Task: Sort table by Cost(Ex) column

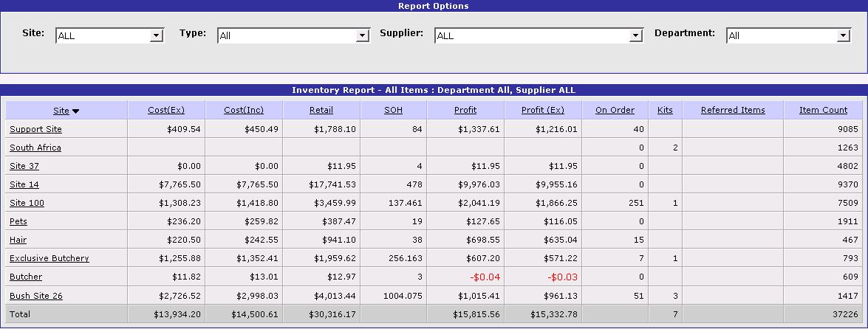Action: coord(166,111)
